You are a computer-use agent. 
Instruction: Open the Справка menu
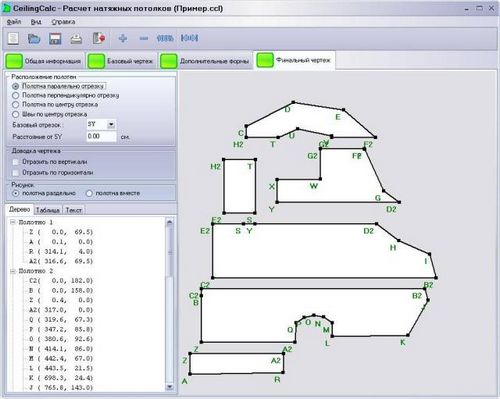(x=63, y=22)
